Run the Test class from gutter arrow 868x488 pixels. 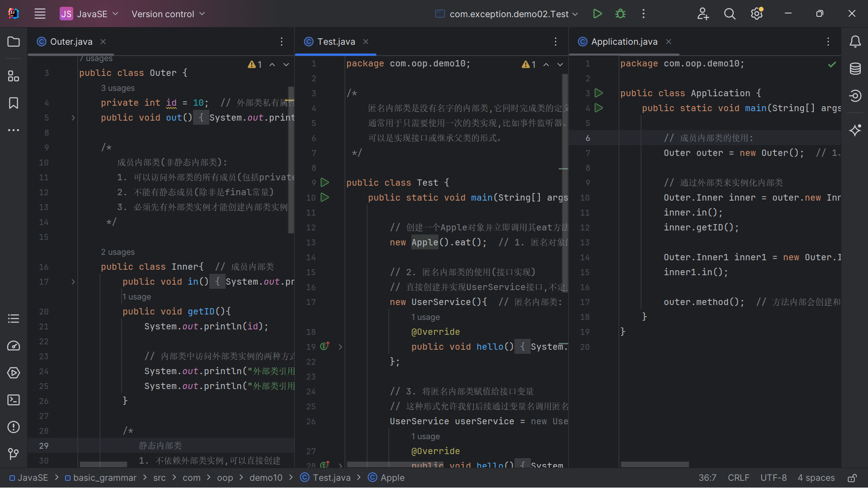coord(325,183)
